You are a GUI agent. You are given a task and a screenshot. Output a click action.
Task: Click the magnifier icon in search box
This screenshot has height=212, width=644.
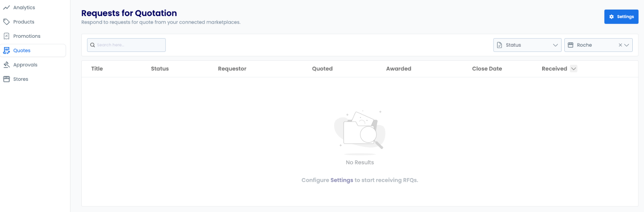click(x=93, y=45)
